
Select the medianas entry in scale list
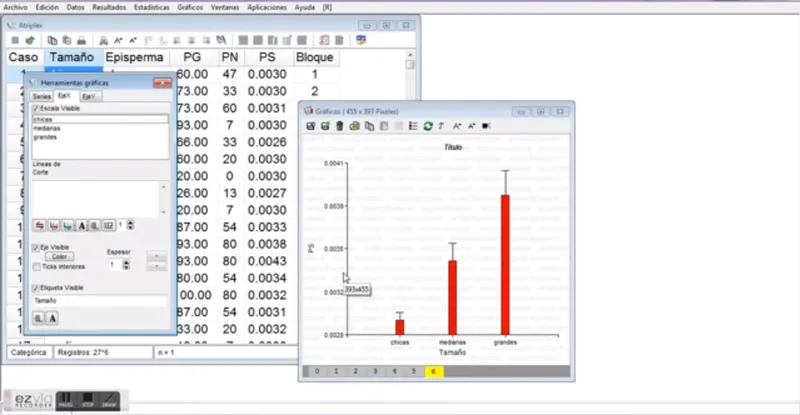point(47,129)
